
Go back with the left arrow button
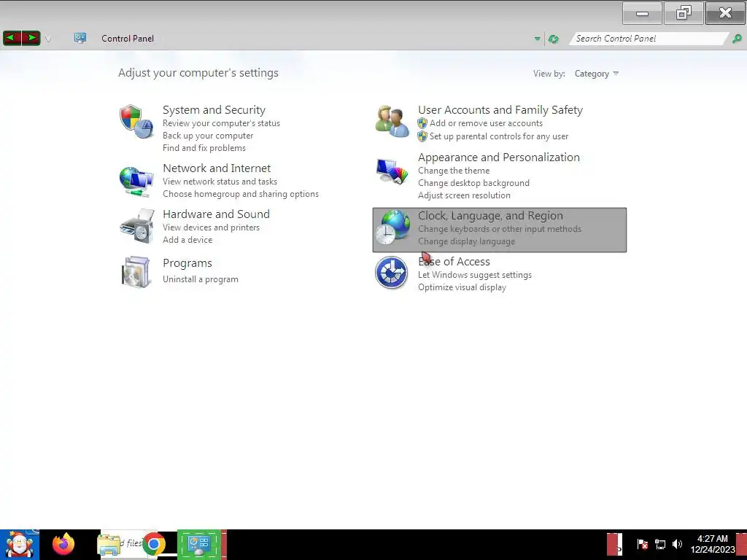click(x=12, y=38)
